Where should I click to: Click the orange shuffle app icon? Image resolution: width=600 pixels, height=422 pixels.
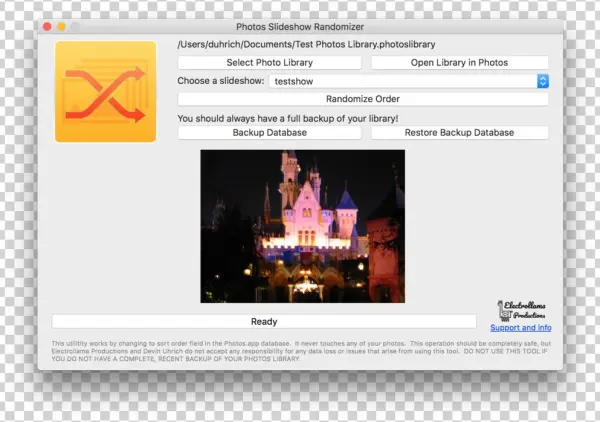point(106,91)
